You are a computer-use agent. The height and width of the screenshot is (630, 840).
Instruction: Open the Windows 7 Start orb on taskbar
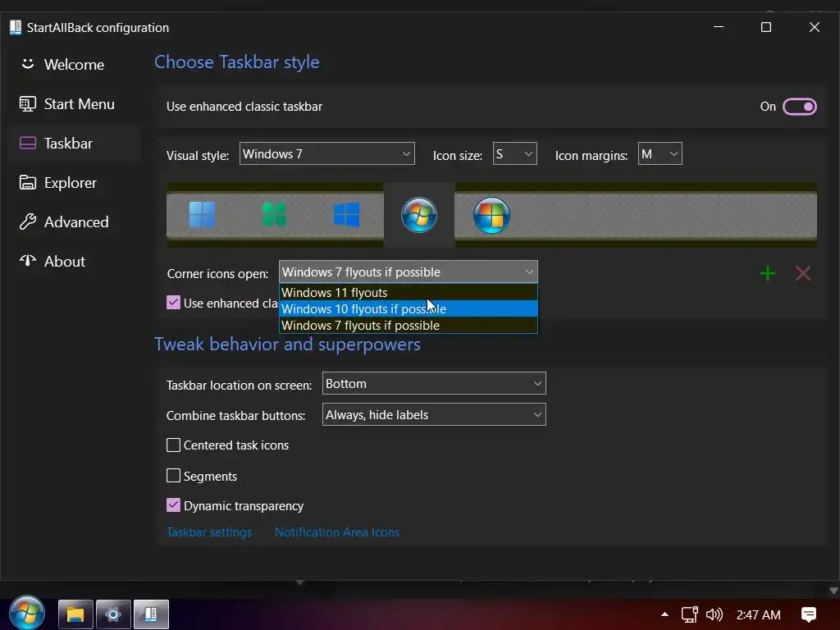(x=27, y=614)
